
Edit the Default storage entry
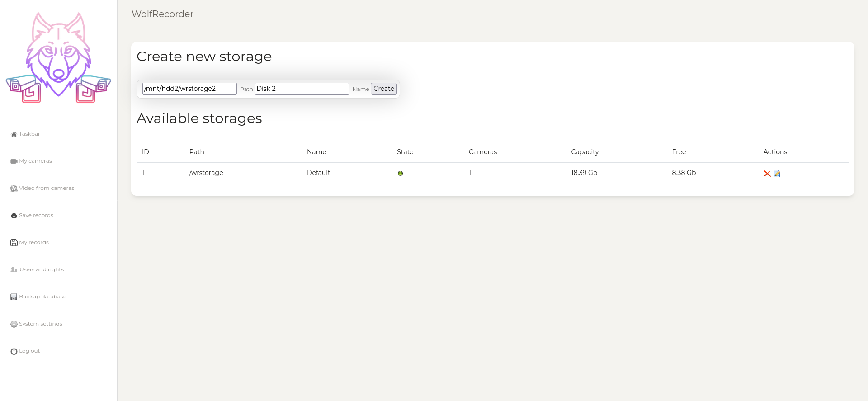click(777, 174)
